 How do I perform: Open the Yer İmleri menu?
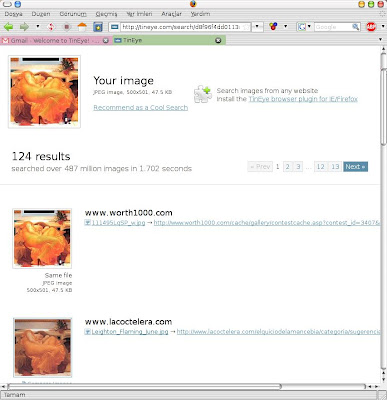tap(139, 14)
